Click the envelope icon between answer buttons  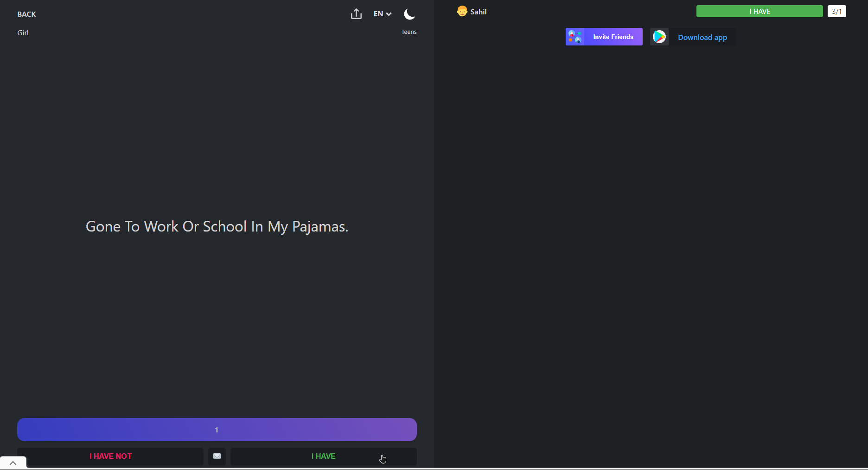tap(217, 457)
